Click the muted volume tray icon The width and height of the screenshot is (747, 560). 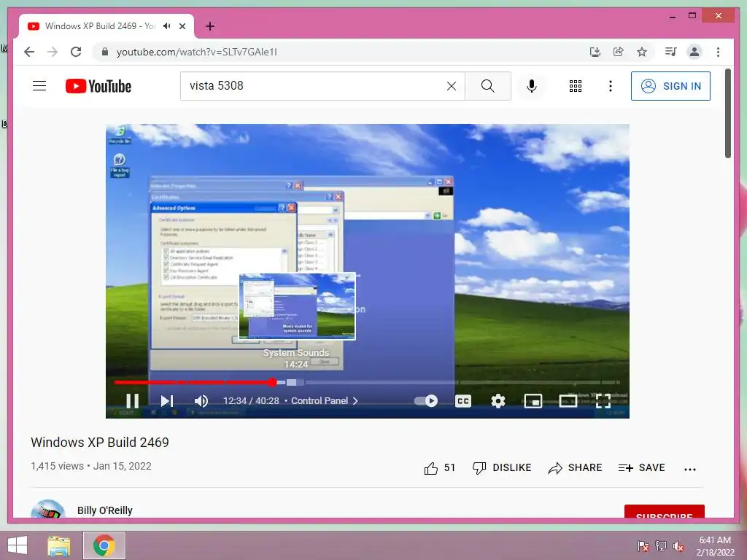coord(678,546)
